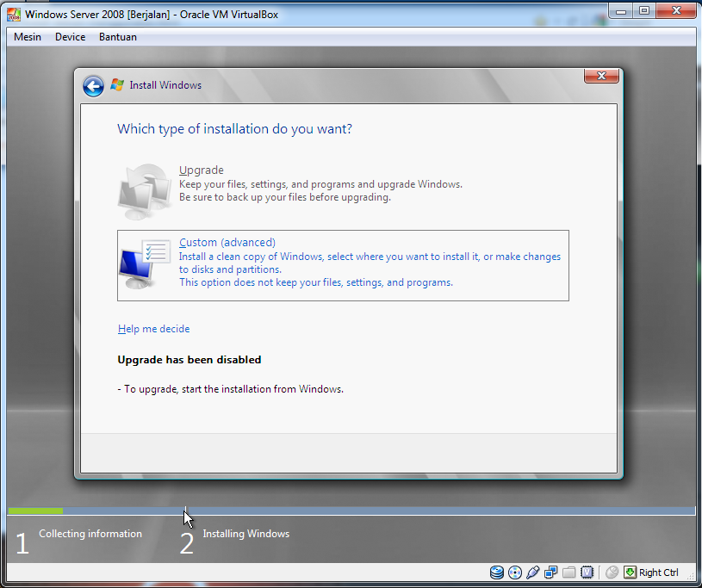Click the optical disc status icon
Image resolution: width=702 pixels, height=588 pixels.
coord(515,573)
